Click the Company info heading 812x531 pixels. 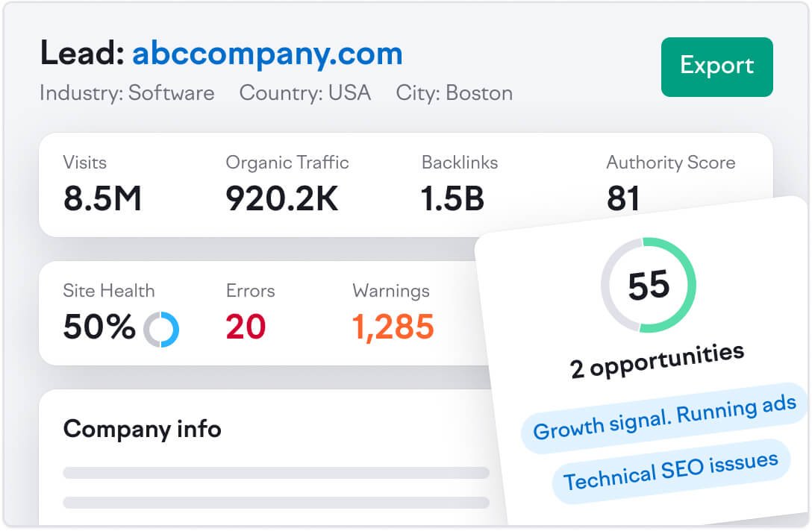pyautogui.click(x=142, y=429)
